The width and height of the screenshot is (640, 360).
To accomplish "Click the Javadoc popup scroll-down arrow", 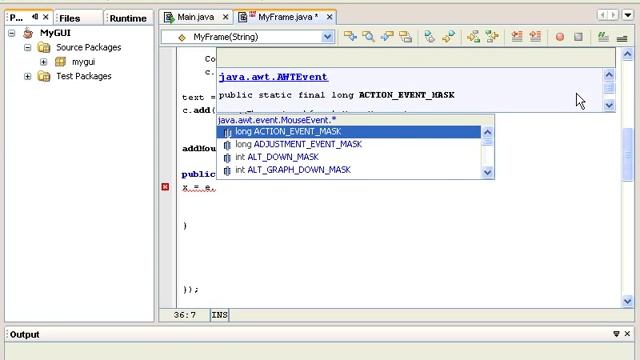I will (x=609, y=105).
